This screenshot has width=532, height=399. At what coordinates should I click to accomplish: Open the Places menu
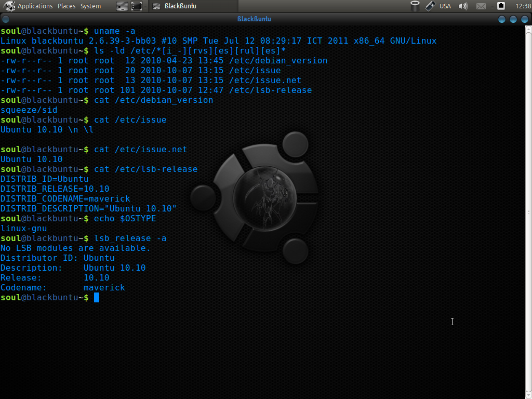point(66,6)
